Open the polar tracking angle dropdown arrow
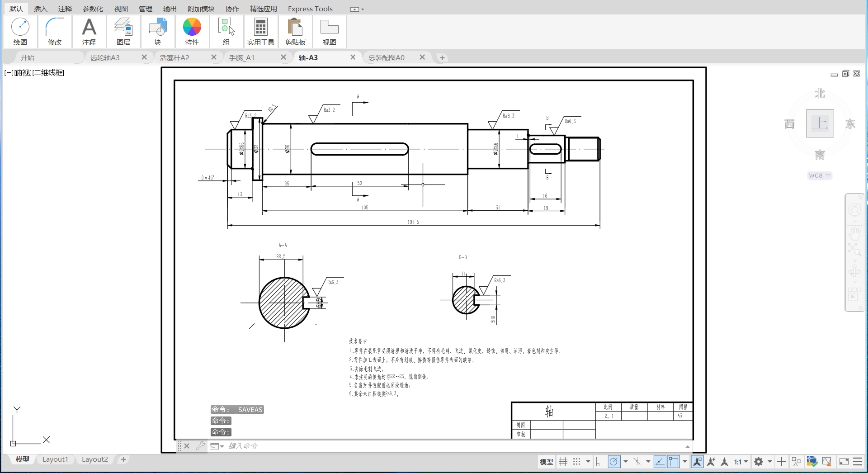The image size is (868, 473). pos(626,462)
